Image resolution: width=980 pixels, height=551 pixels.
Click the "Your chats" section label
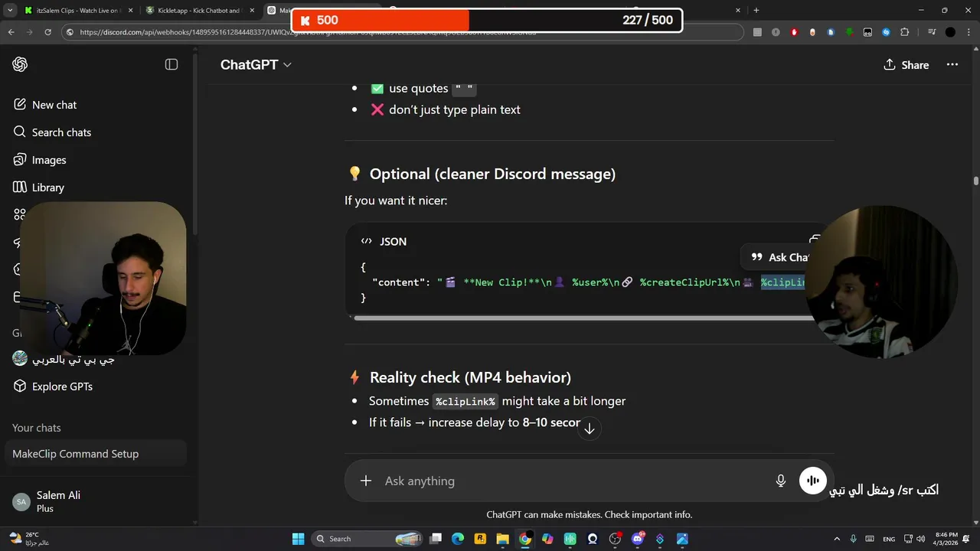click(x=36, y=428)
